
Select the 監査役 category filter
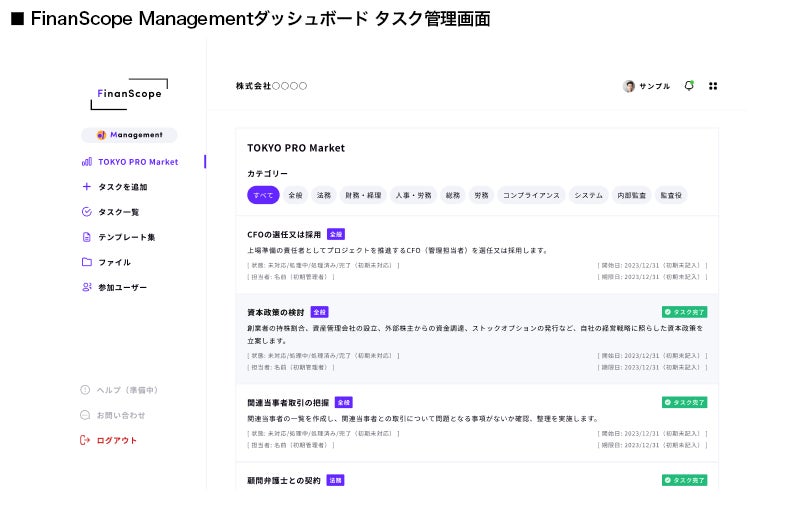[x=671, y=195]
